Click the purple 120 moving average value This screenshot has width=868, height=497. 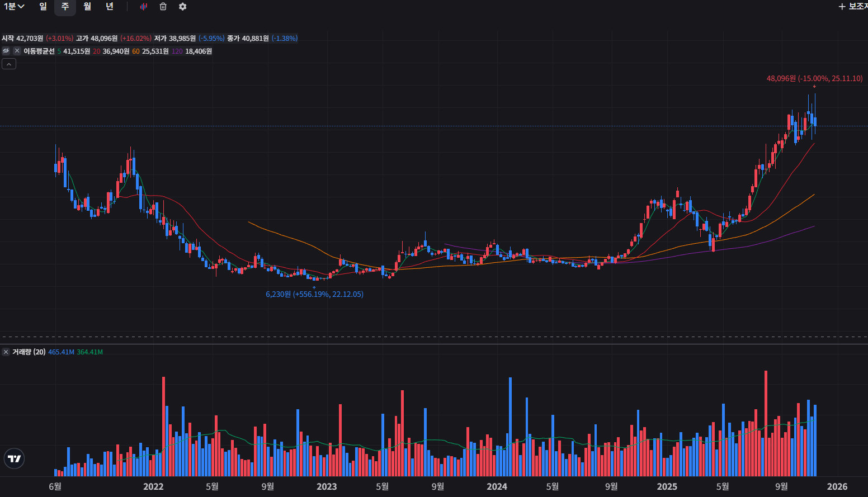198,51
